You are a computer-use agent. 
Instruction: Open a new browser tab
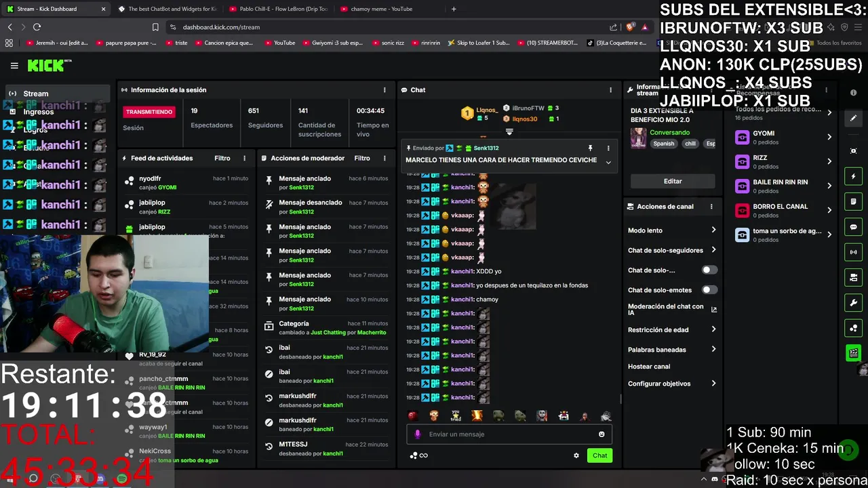click(x=454, y=9)
